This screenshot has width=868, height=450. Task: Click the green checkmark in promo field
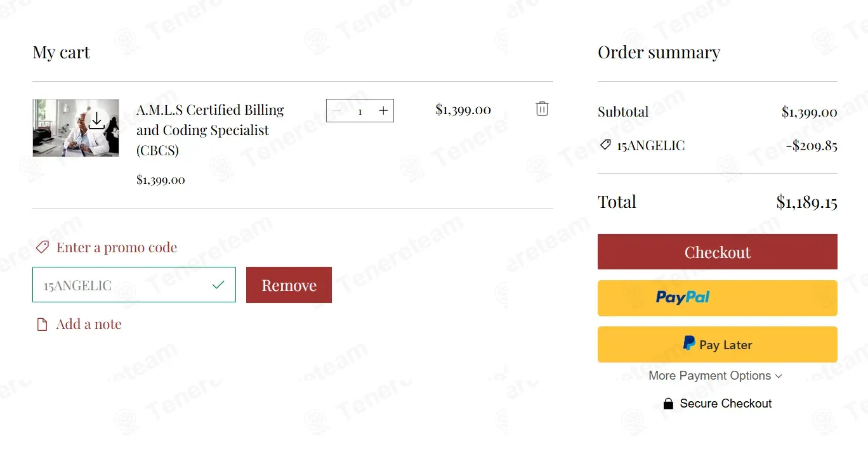point(218,285)
